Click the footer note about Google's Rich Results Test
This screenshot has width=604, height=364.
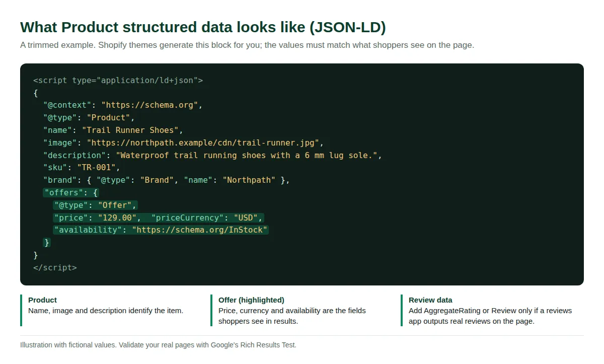158,345
